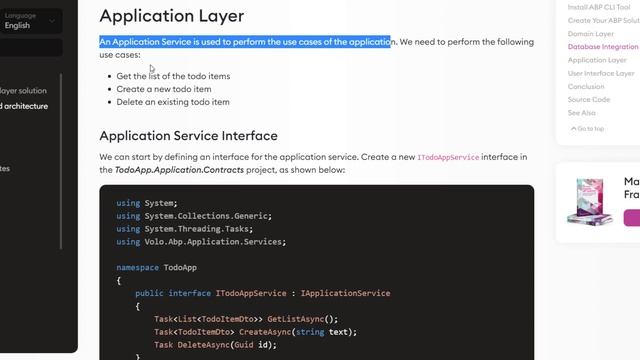Go to 'User Interface Layer' section
The width and height of the screenshot is (640, 360).
click(x=601, y=73)
